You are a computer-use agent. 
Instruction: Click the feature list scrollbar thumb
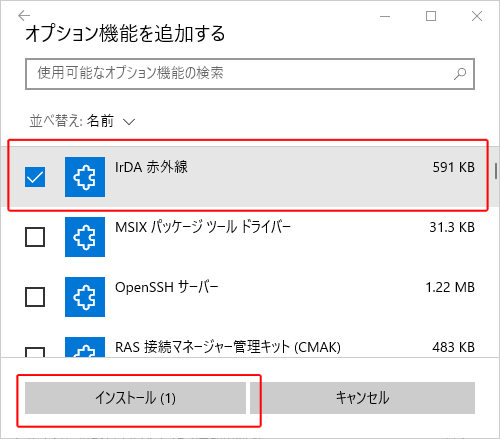(x=496, y=171)
